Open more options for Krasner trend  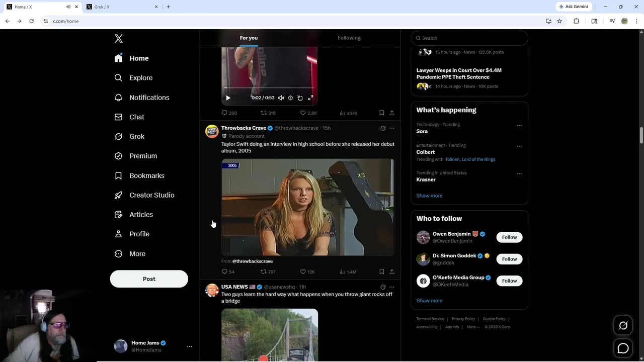(x=519, y=174)
